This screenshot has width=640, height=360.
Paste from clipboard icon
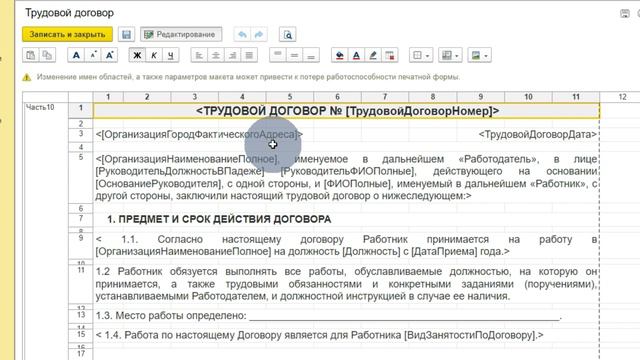[31, 55]
